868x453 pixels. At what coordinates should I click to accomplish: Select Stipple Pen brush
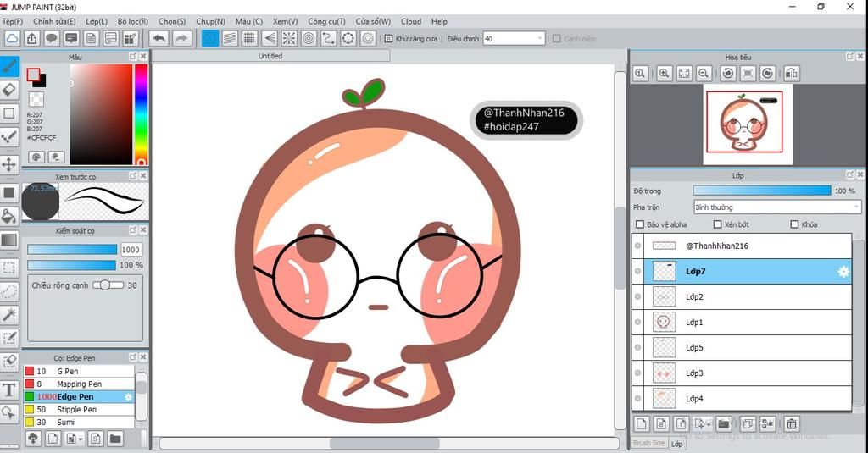tap(79, 409)
